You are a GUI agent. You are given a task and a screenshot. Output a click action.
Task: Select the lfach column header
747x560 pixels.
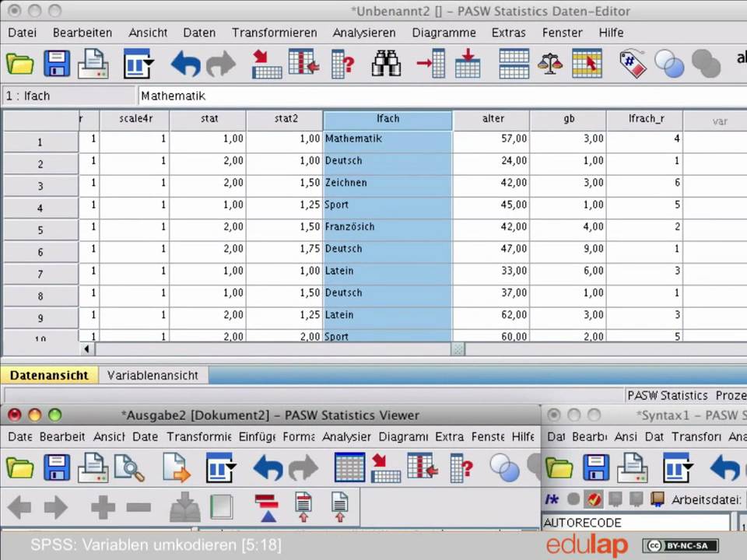(x=388, y=119)
